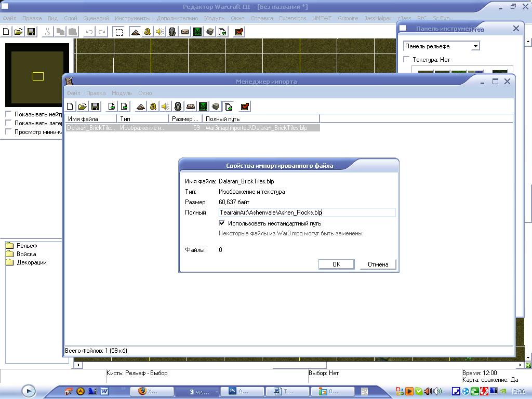Click Отмена in file properties dialog
532x399 pixels.
coord(378,264)
